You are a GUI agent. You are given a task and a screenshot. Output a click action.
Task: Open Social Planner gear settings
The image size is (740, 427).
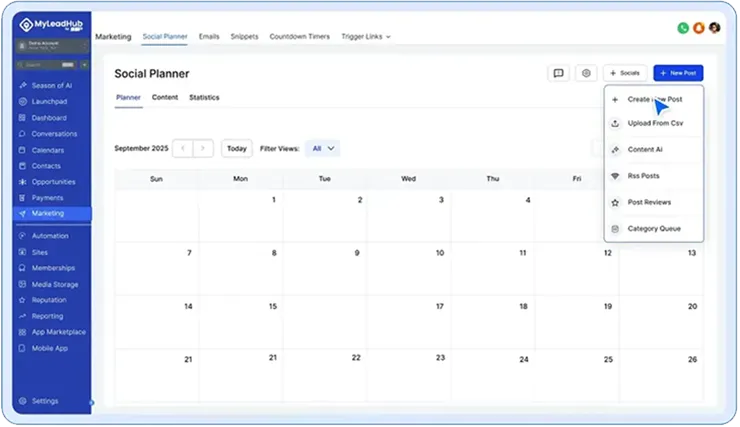point(586,73)
